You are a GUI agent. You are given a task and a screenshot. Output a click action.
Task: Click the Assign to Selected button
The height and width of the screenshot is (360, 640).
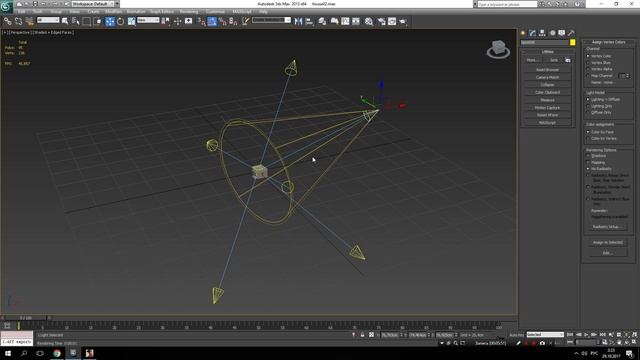click(608, 242)
